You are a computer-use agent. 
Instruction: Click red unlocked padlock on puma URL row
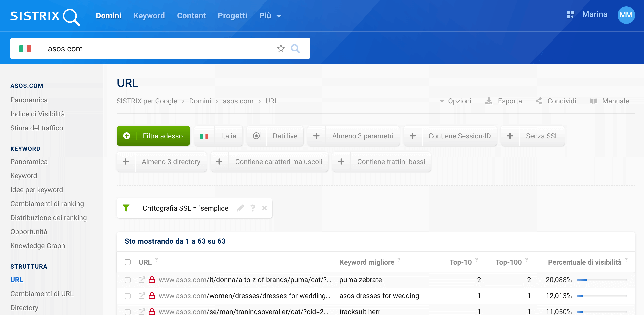point(152,280)
